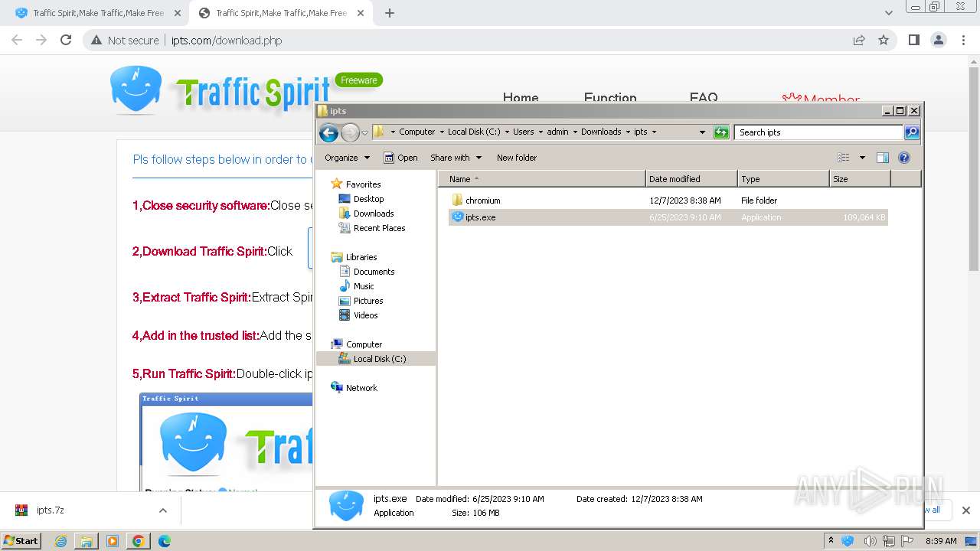Click the forward arrow in Explorer window

pyautogui.click(x=350, y=132)
